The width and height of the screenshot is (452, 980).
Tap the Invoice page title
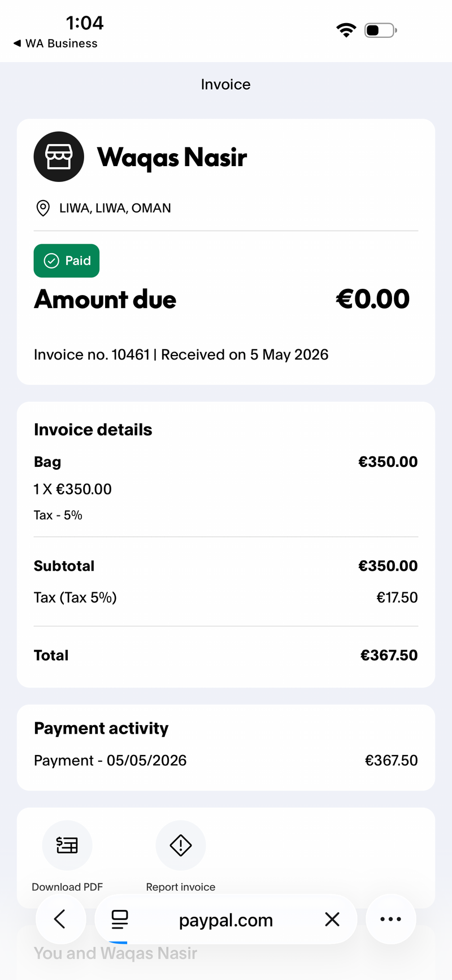tap(225, 84)
